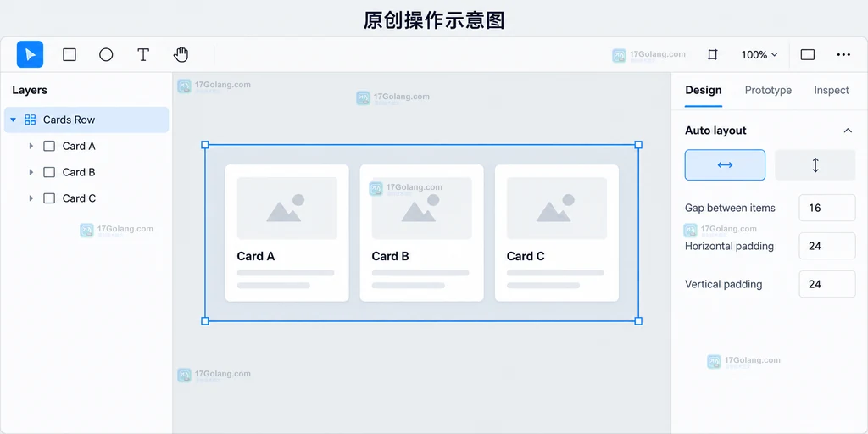This screenshot has height=434, width=868.
Task: Click the Card C image placeholder
Action: (557, 209)
